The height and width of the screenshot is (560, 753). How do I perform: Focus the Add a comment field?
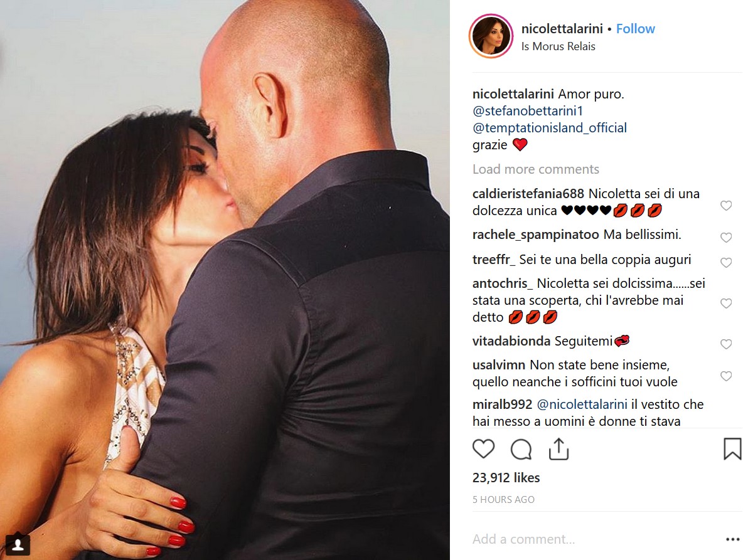pyautogui.click(x=590, y=539)
